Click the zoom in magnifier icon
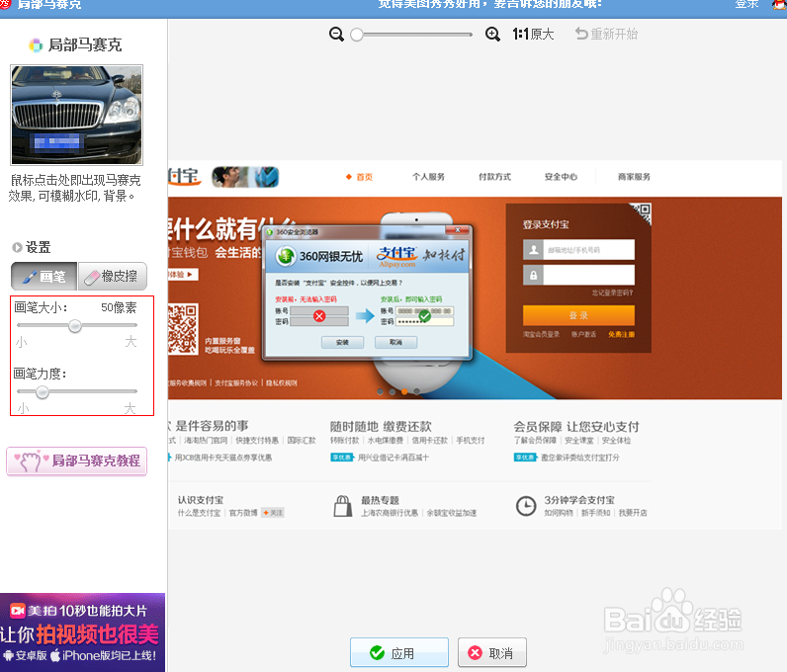This screenshot has width=787, height=672. (492, 35)
